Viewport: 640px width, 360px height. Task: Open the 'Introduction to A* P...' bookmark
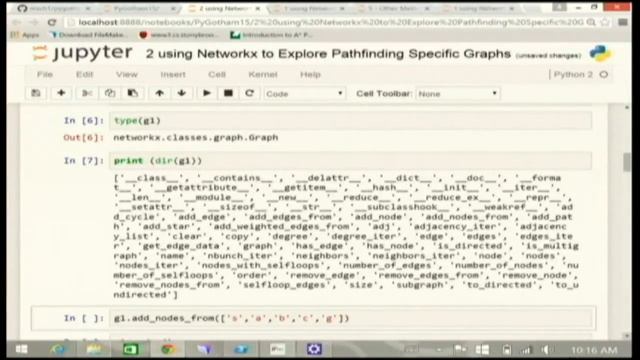[272, 35]
